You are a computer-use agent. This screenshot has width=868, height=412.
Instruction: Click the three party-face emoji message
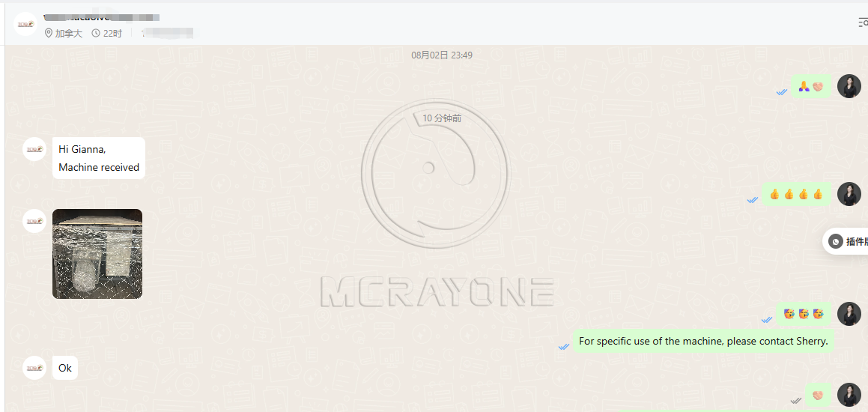tap(804, 314)
